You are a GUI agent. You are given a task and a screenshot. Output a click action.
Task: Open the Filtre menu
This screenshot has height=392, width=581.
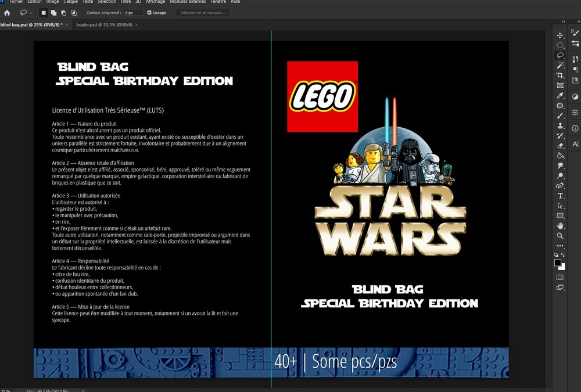(x=125, y=2)
